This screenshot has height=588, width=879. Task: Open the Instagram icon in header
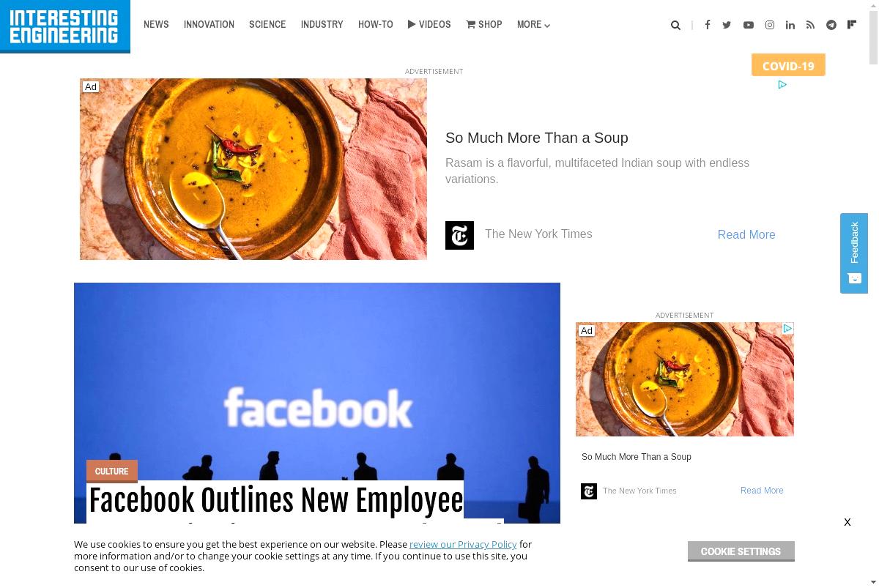[x=770, y=25]
